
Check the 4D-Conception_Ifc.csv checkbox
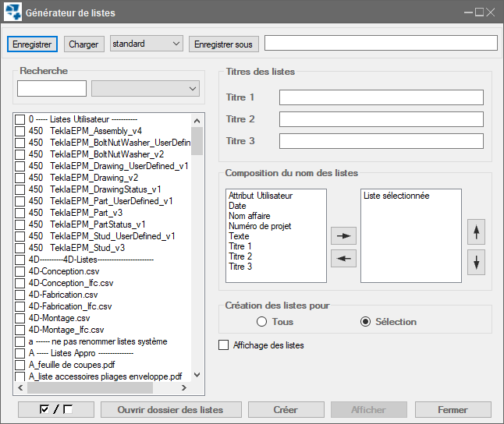(x=20, y=283)
